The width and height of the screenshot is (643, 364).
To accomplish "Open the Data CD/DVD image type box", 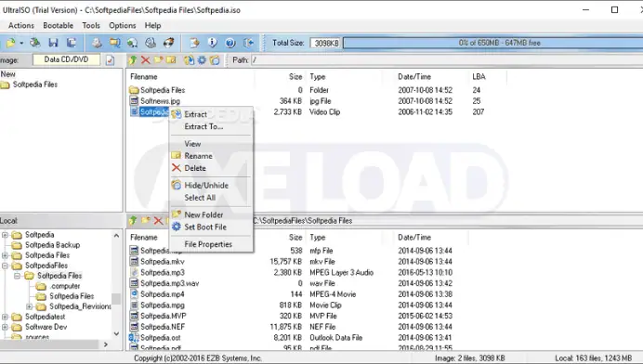I will (x=66, y=59).
